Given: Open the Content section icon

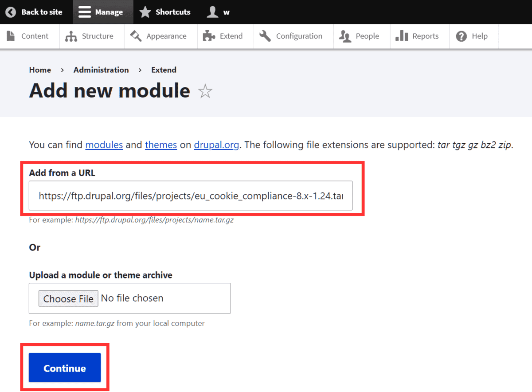Looking at the screenshot, I should click(11, 35).
